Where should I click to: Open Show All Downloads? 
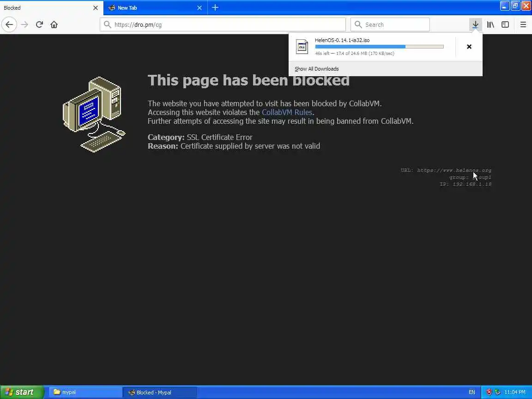[316, 69]
